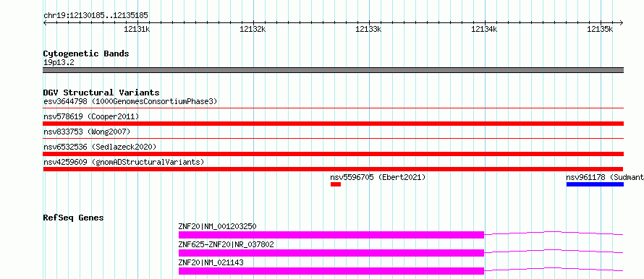Select variant label nsv6532536 (Sedlazeck2020)
The image size is (644, 279).
click(100, 147)
